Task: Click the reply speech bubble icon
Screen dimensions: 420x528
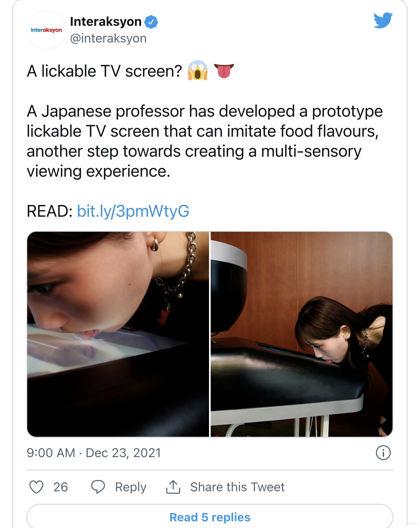Action: tap(98, 487)
